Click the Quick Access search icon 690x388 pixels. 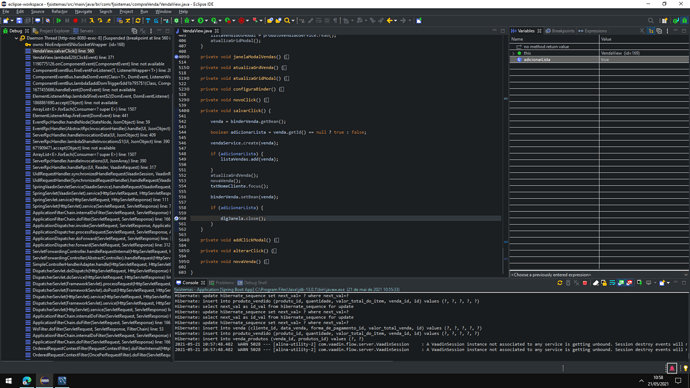[651, 21]
